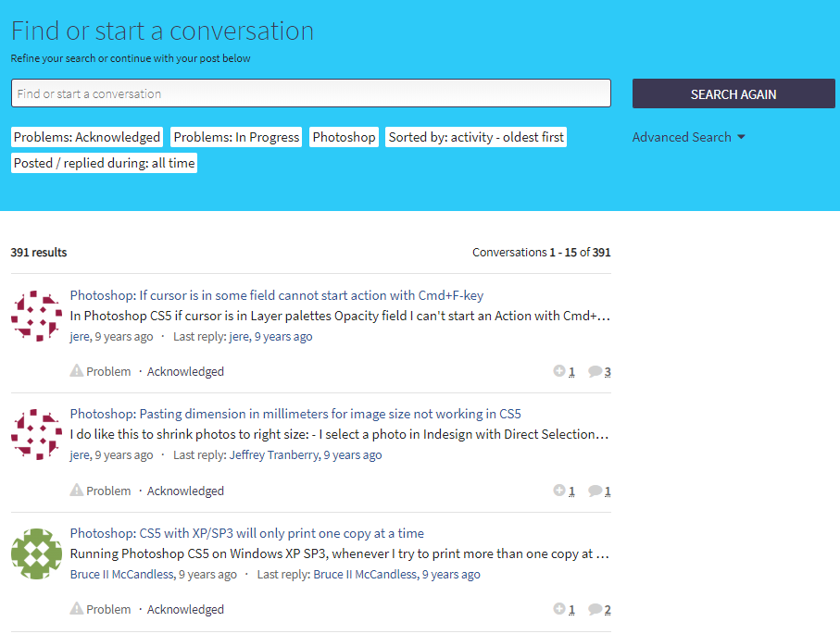This screenshot has width=840, height=634.
Task: Remove the Photoshop filter tag
Action: [344, 137]
